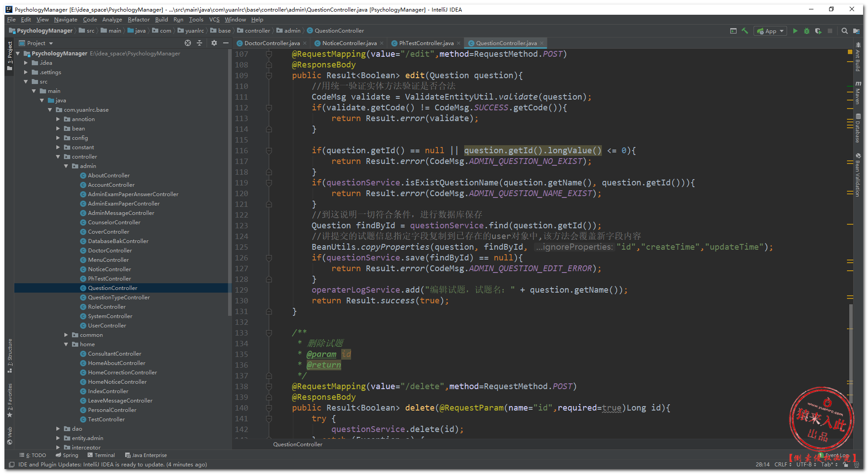The width and height of the screenshot is (868, 474).
Task: Start debugging with the bug icon
Action: [806, 31]
